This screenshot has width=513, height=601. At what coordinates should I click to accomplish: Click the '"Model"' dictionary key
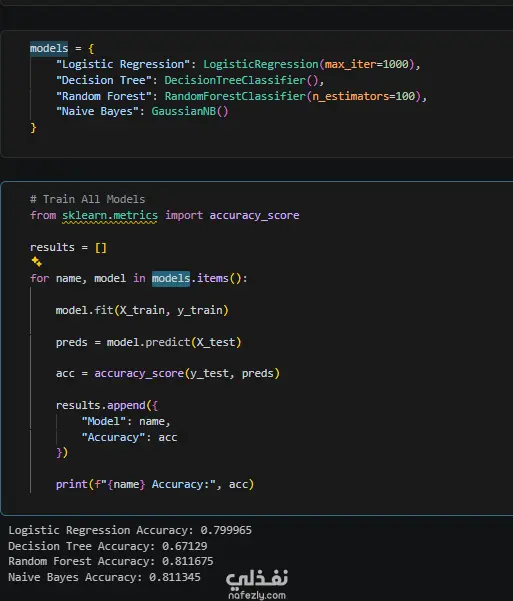click(104, 421)
